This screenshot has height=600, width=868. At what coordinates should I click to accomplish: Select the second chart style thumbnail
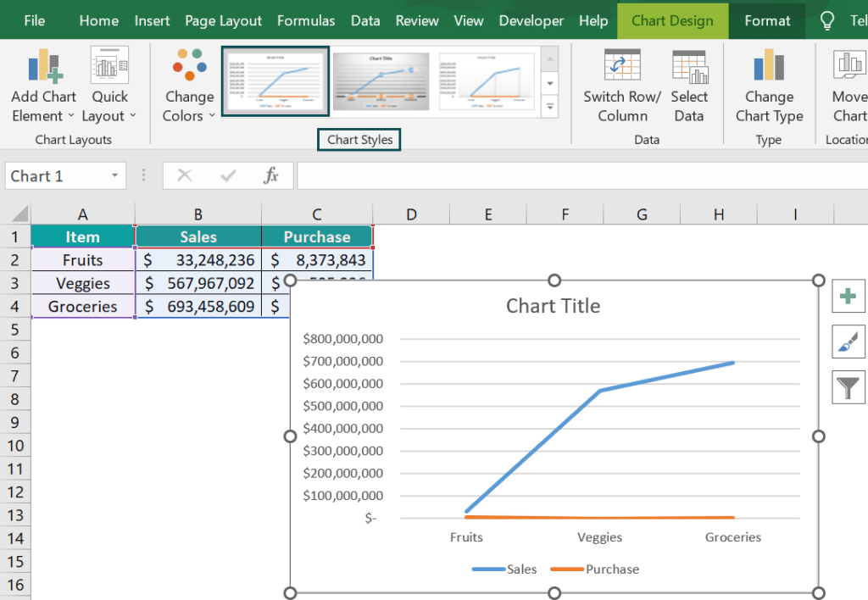381,81
